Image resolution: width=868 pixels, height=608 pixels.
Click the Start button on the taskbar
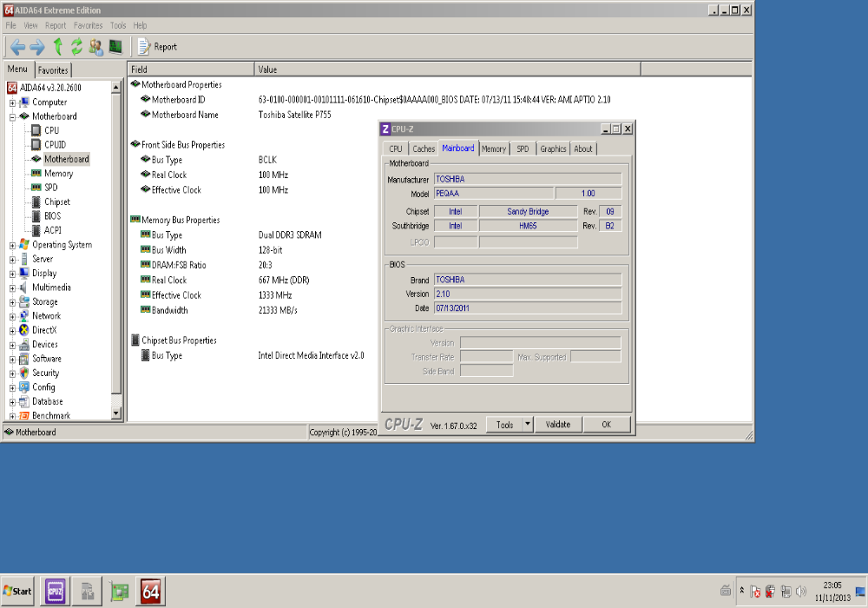[x=17, y=591]
